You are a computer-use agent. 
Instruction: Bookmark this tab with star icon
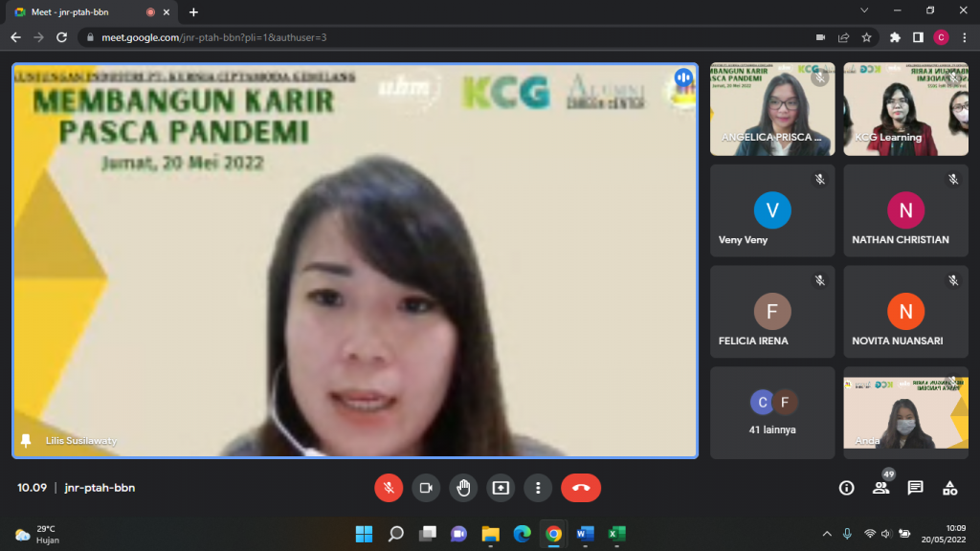[866, 37]
